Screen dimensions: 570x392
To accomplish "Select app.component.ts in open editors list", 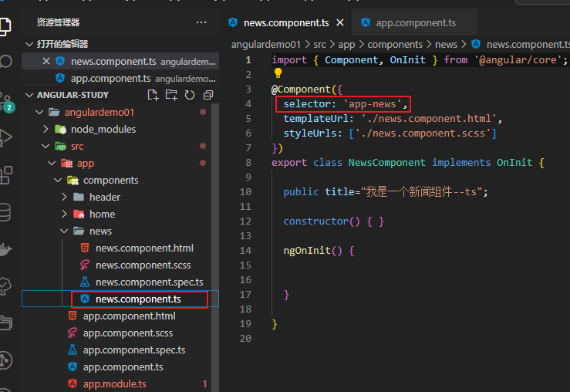I will click(x=120, y=78).
